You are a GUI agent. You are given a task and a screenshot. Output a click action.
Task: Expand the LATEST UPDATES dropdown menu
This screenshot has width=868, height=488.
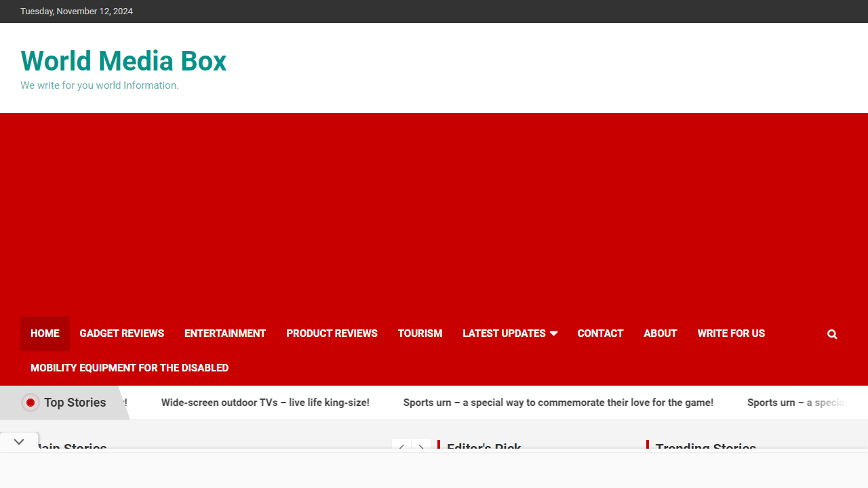(509, 333)
